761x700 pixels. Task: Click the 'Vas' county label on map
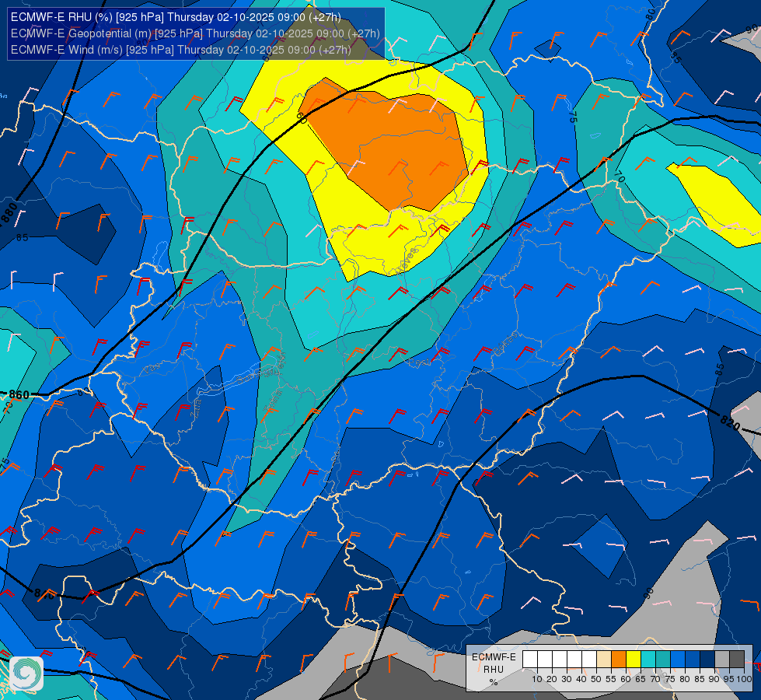coord(152,369)
